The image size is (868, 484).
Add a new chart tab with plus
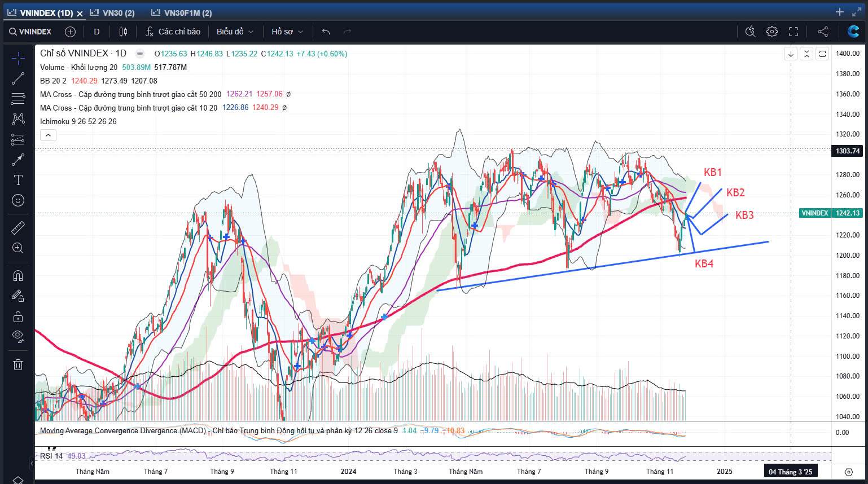[840, 12]
